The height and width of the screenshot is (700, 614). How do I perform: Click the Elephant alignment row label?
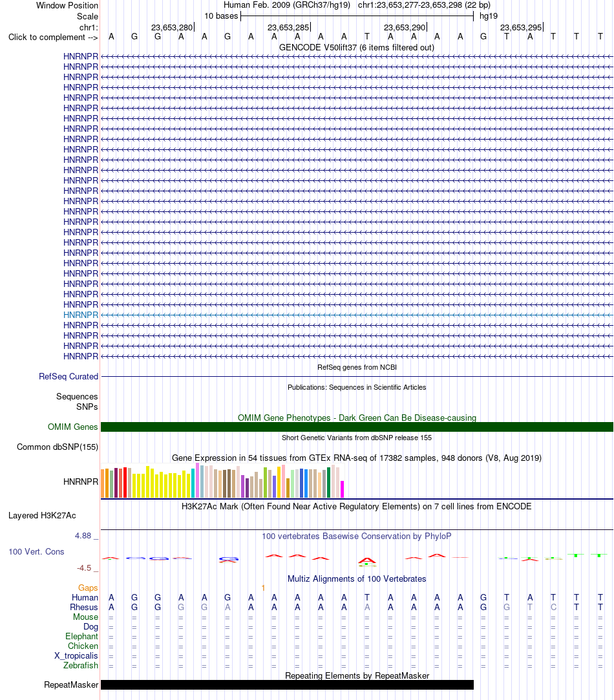point(81,637)
